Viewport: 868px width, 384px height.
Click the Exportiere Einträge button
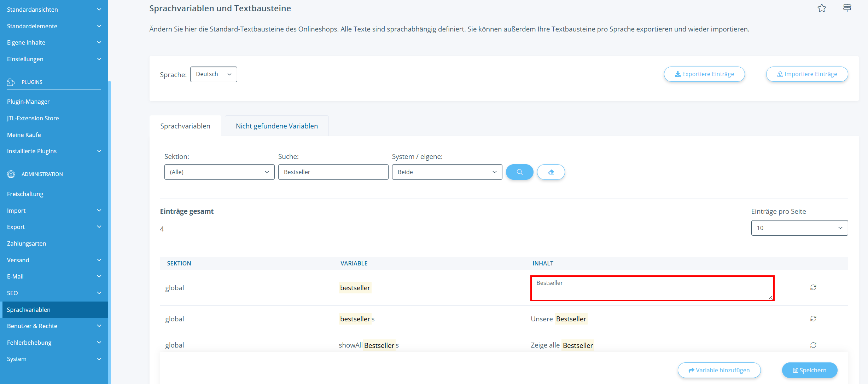point(704,74)
